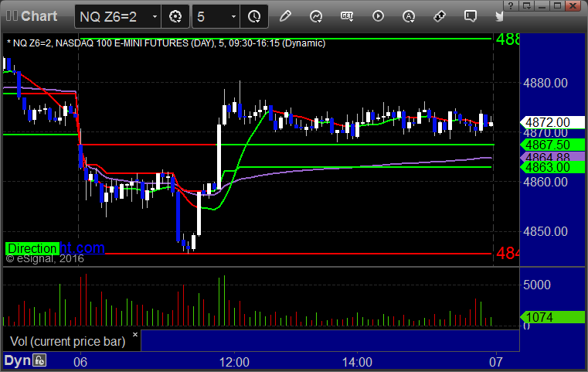Select the 4872.00 current price marker
The height and width of the screenshot is (372, 588).
552,122
